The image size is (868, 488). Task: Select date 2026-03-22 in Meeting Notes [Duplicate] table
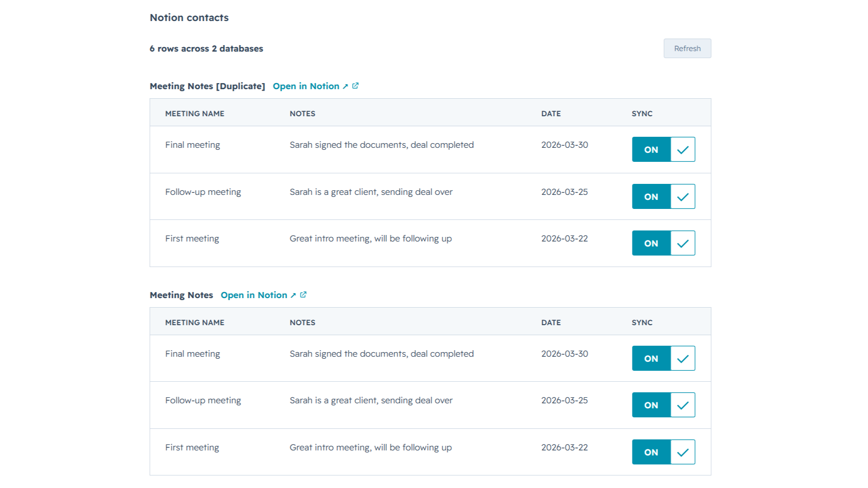[x=564, y=238]
